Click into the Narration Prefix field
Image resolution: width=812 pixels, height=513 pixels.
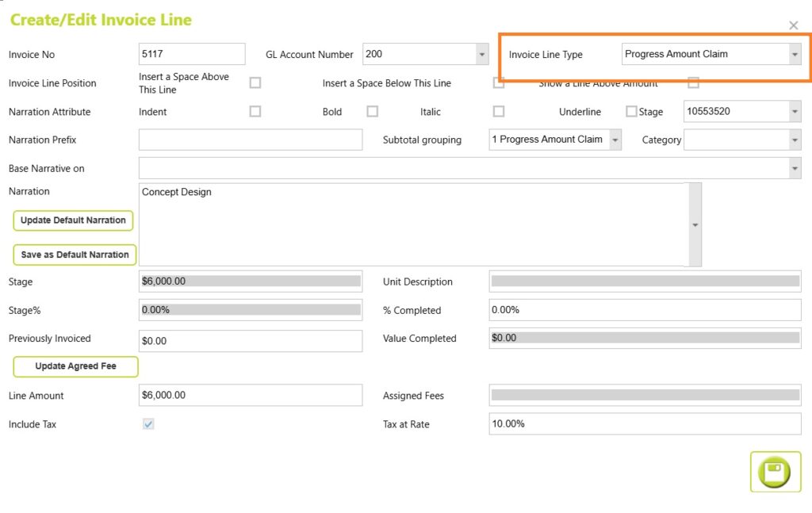tap(251, 140)
